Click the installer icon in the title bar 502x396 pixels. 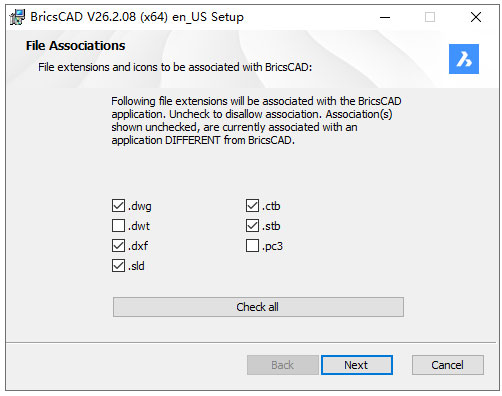point(17,17)
